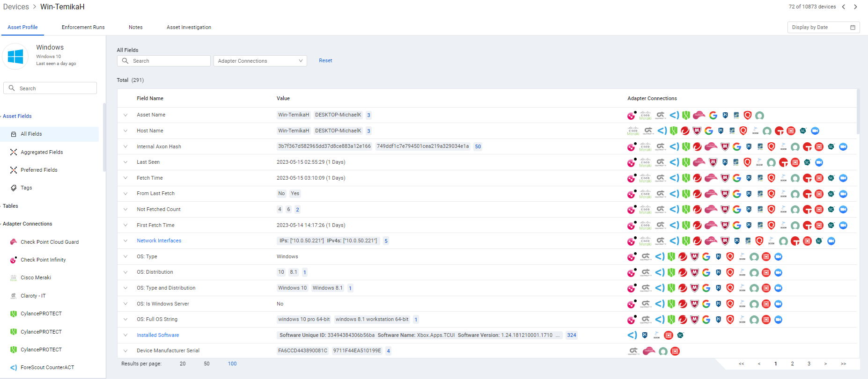Click the McAfee shield icon in the OS: Type row
This screenshot has height=379, width=868.
pos(695,256)
